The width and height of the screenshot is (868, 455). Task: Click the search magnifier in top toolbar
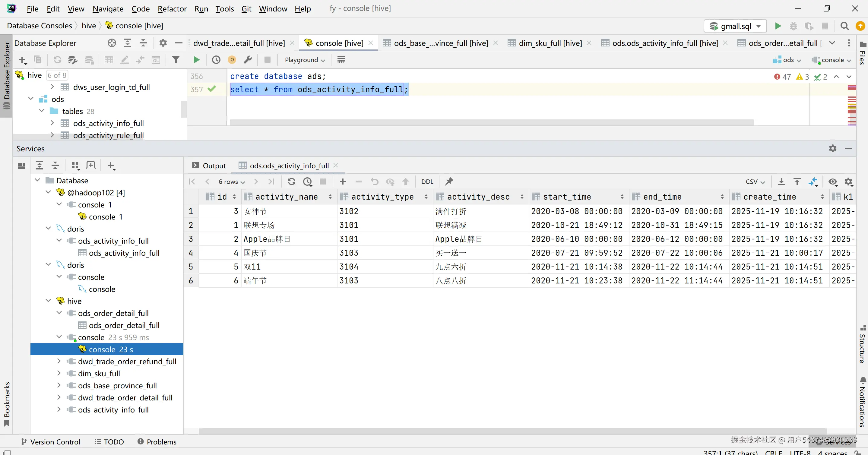point(844,26)
